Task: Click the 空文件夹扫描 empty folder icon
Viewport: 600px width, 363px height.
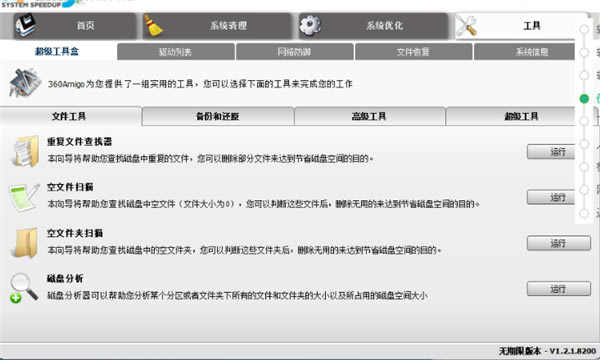Action: pos(25,243)
